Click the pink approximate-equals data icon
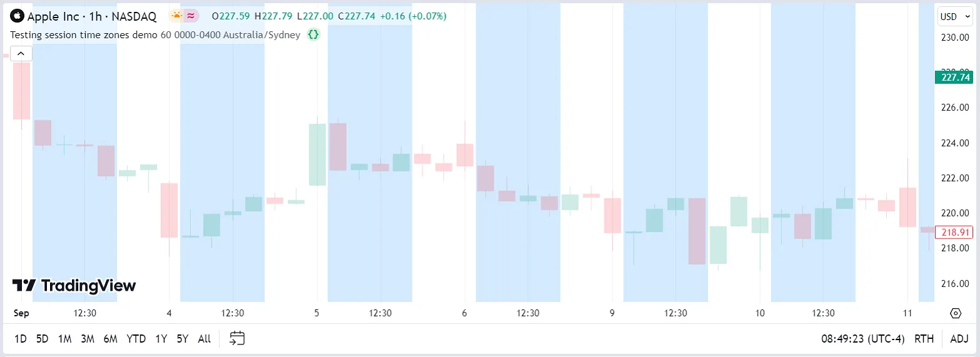 [x=191, y=16]
